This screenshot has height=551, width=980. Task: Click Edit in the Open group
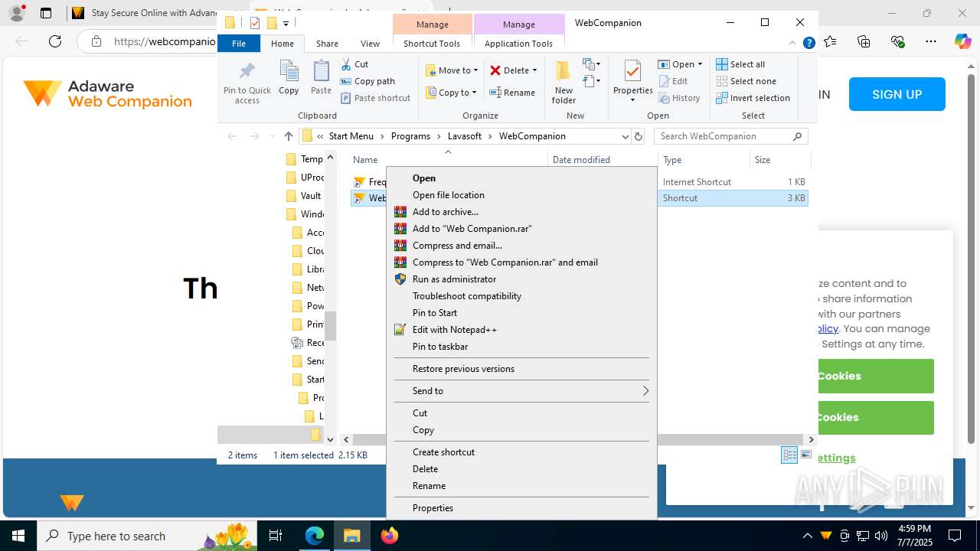pyautogui.click(x=673, y=81)
